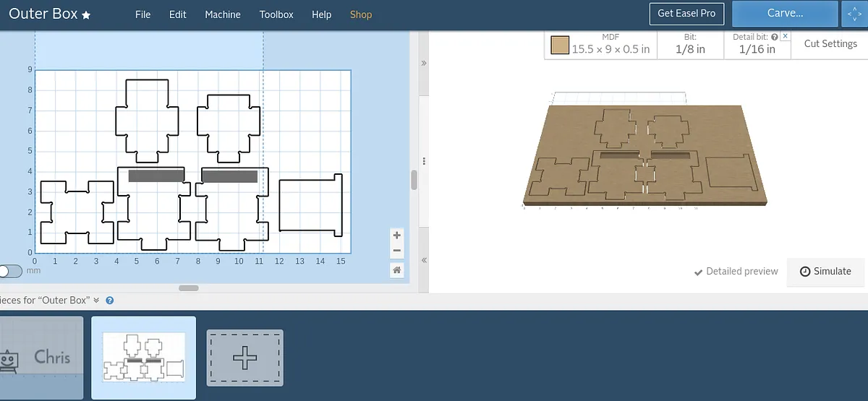This screenshot has height=401, width=868.
Task: Reset canvas view with home icon
Action: (396, 270)
